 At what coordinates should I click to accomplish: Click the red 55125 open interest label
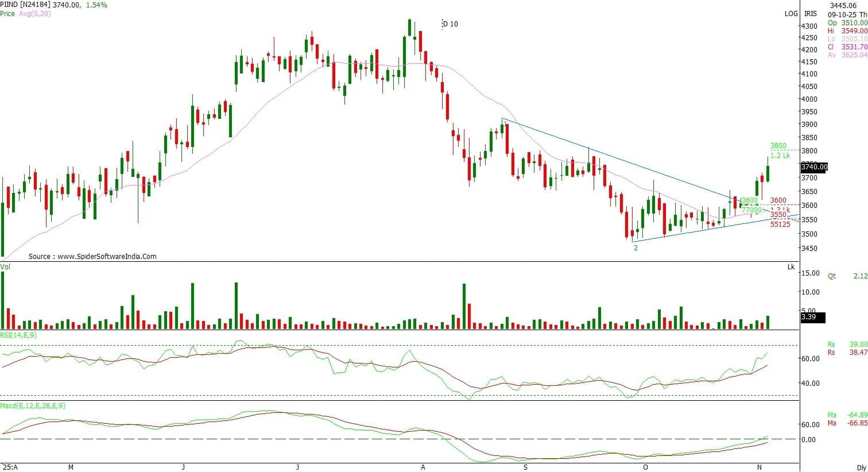[780, 225]
